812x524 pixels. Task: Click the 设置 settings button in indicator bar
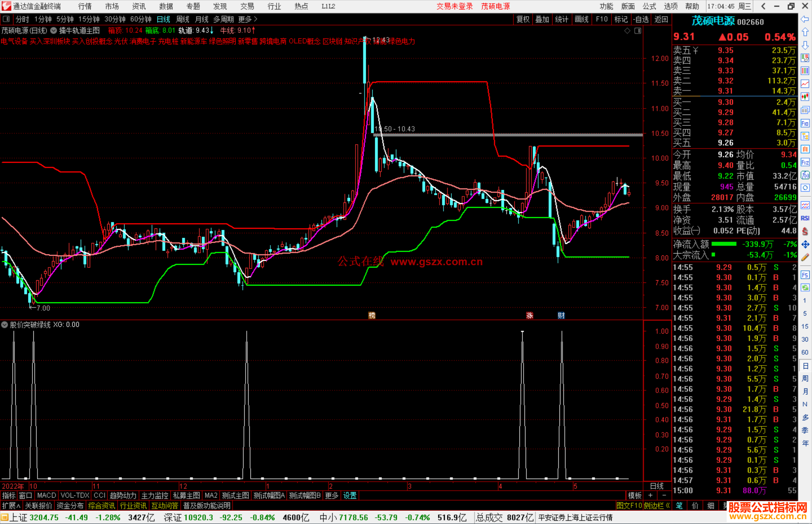click(350, 495)
